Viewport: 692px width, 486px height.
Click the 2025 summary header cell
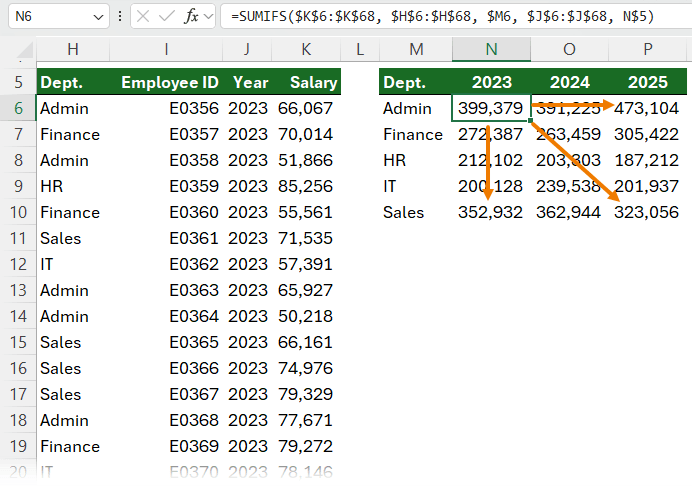(x=647, y=82)
